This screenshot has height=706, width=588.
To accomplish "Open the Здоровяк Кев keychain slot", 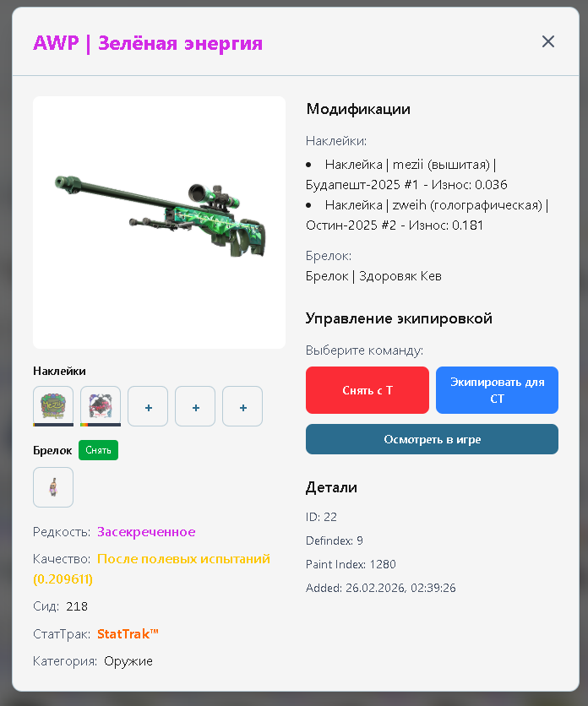I will (x=53, y=487).
